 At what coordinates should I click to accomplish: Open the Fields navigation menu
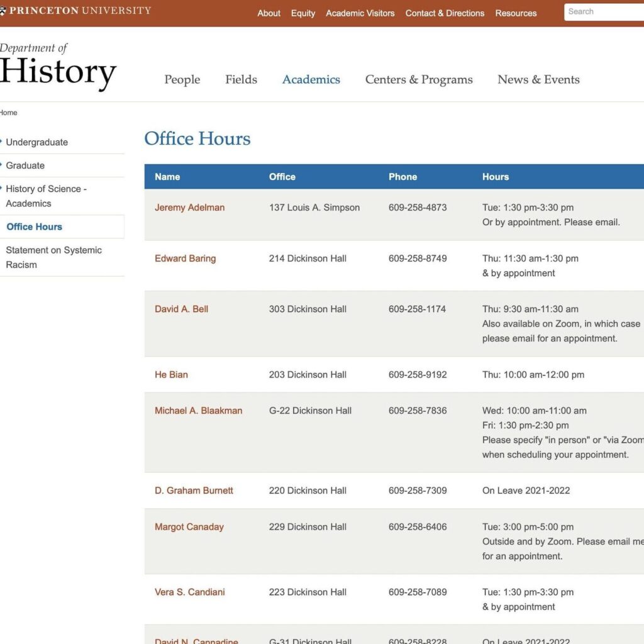pyautogui.click(x=241, y=79)
